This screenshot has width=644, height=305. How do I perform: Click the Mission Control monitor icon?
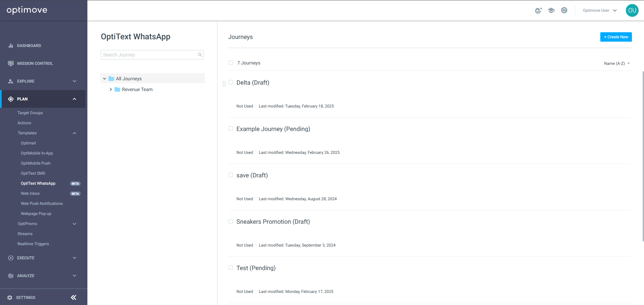(11, 63)
